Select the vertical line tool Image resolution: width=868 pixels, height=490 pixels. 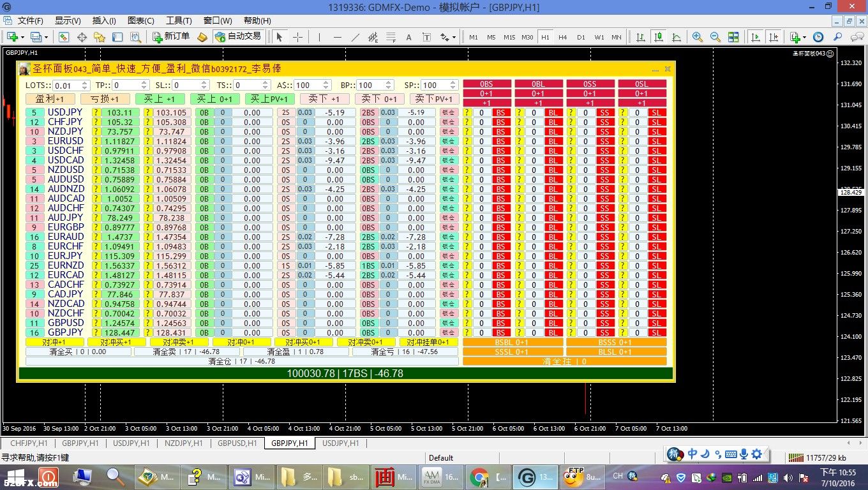tap(320, 37)
